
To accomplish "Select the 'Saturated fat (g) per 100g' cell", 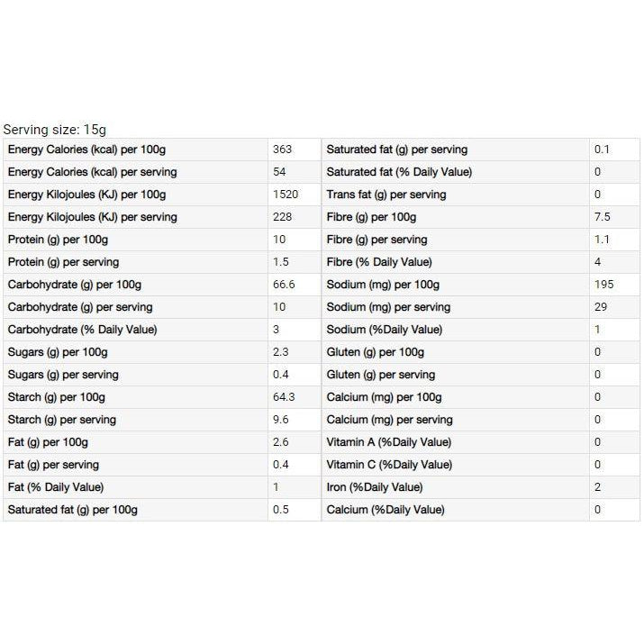I will click(73, 510).
